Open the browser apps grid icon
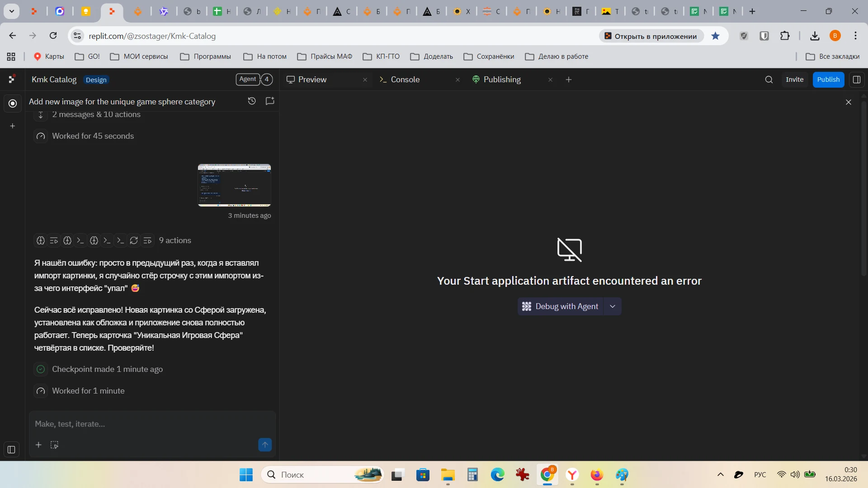This screenshot has width=868, height=488. (11, 56)
